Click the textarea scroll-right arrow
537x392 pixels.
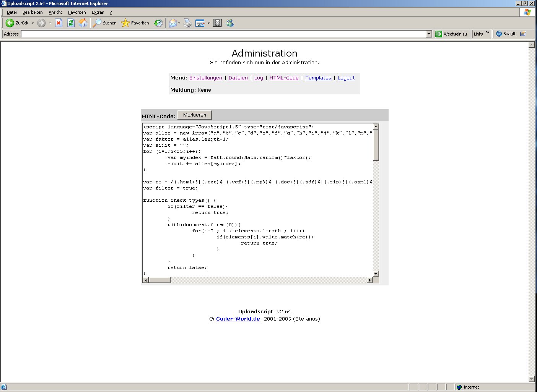click(370, 280)
